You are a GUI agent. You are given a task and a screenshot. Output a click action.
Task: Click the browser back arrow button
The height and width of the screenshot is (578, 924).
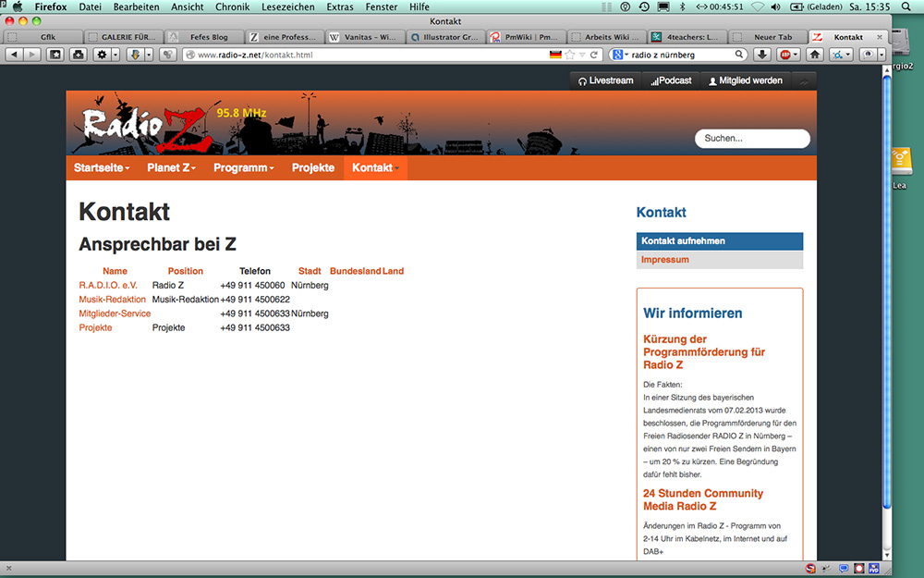[x=13, y=55]
